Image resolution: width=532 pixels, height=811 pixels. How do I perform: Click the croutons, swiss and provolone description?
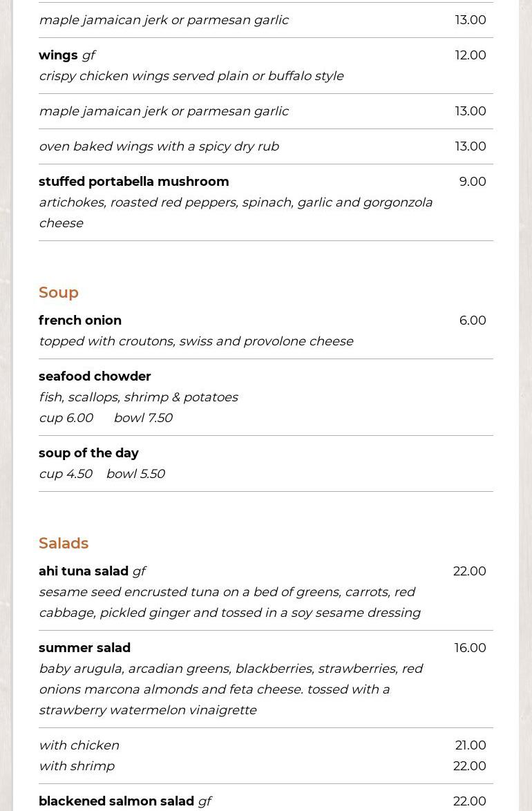coord(196,341)
